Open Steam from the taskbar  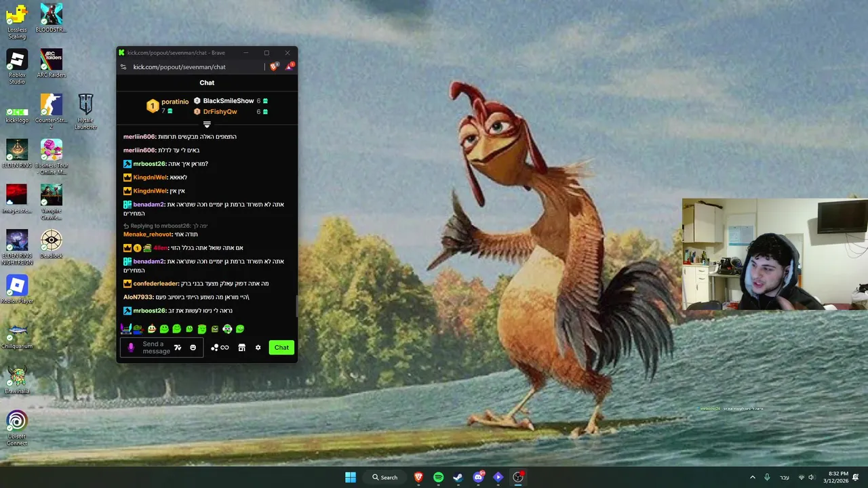pos(458,477)
